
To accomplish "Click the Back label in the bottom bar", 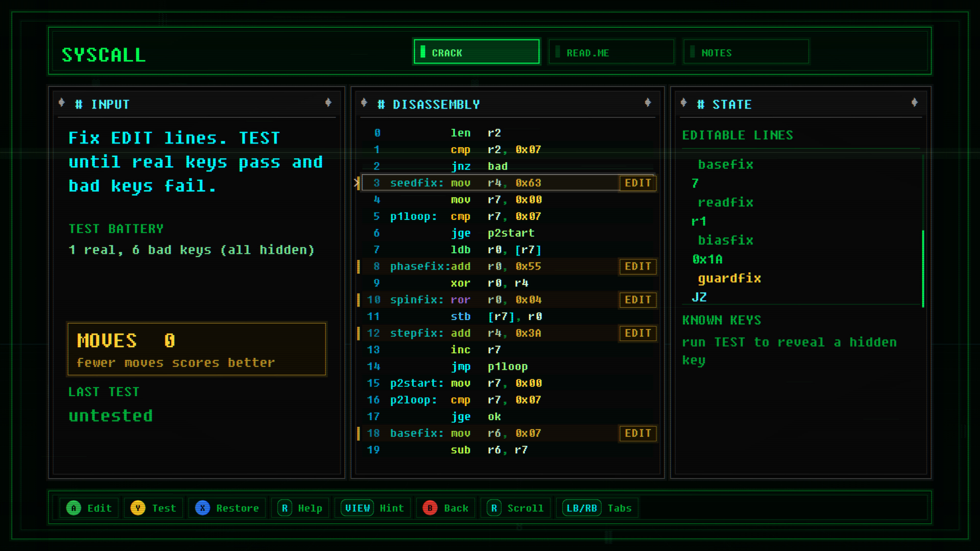I will (456, 508).
